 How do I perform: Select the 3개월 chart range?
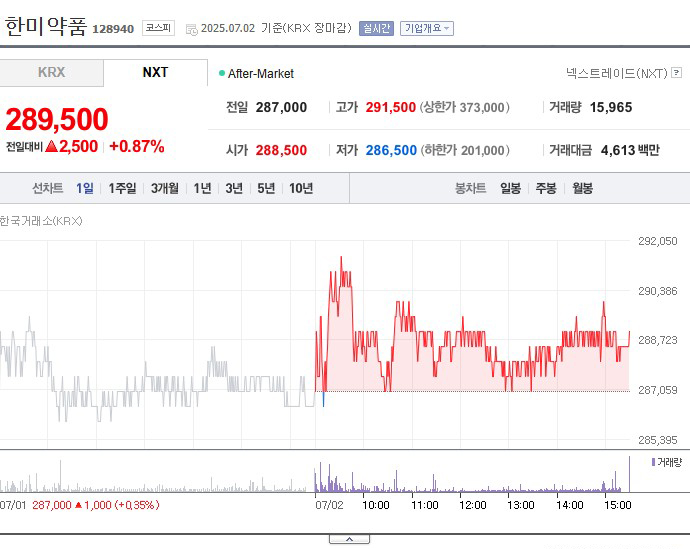pos(165,188)
